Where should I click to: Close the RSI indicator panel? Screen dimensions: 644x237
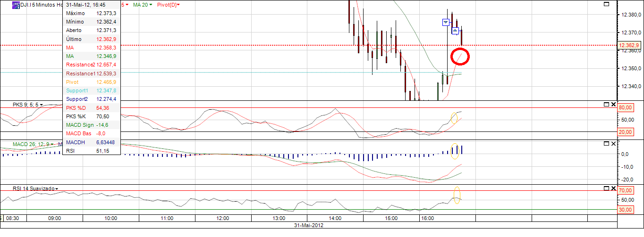pyautogui.click(x=613, y=188)
